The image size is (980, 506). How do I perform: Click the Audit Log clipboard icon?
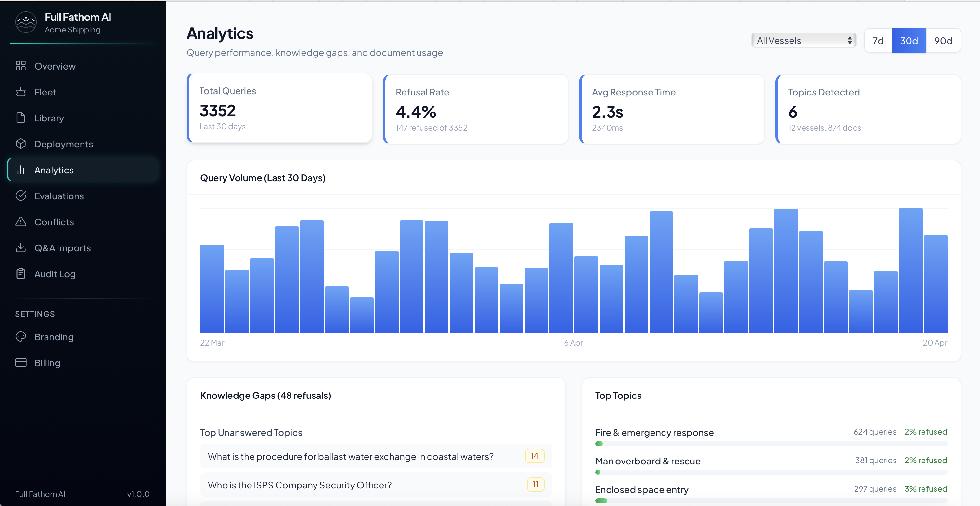pyautogui.click(x=20, y=274)
